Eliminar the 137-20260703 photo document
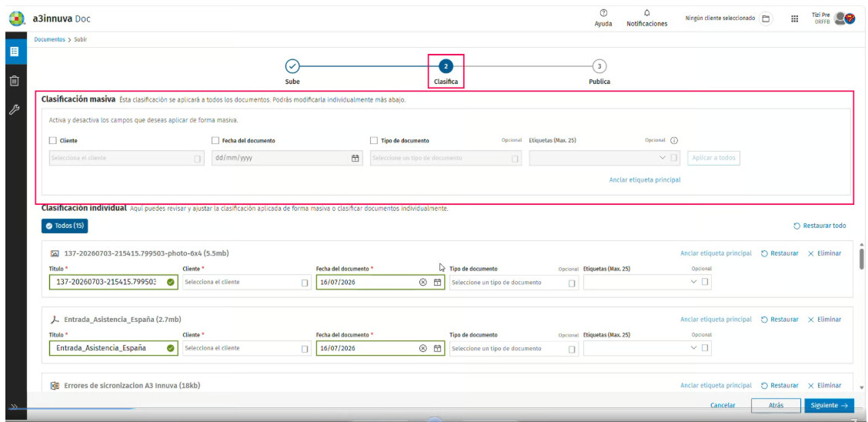This screenshot has height=422, width=868. [x=824, y=253]
